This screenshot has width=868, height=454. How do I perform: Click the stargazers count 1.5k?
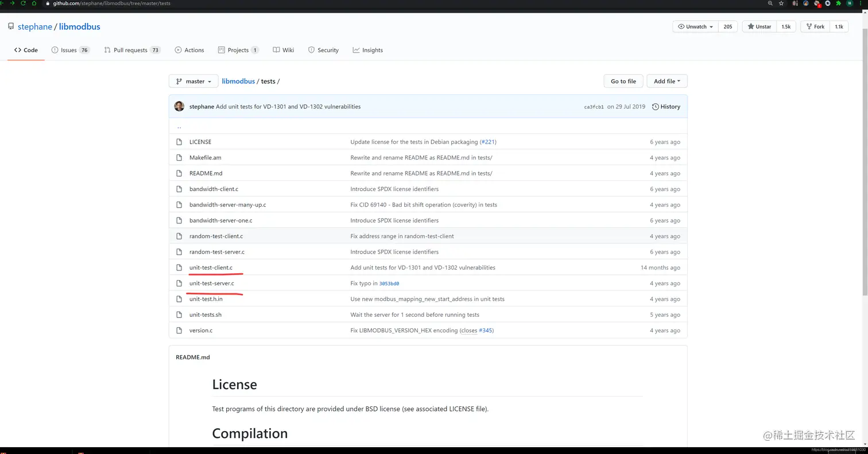(x=786, y=26)
